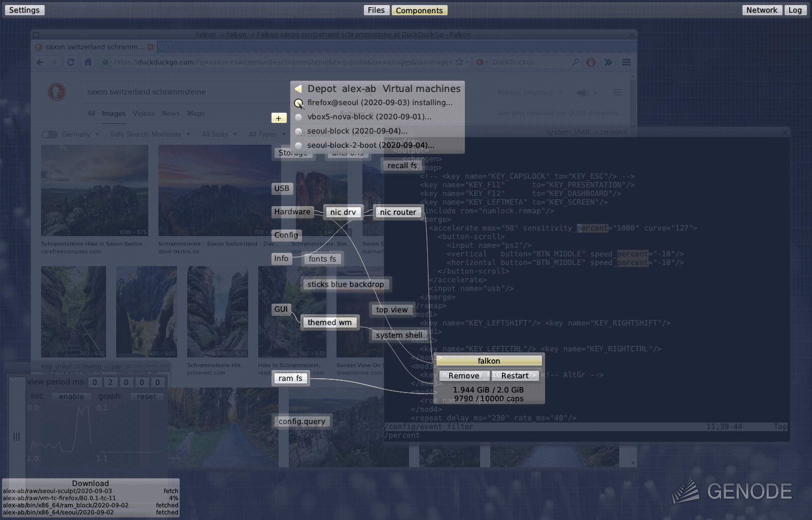This screenshot has height=520, width=812.
Task: Remove the falkon component
Action: (x=463, y=376)
